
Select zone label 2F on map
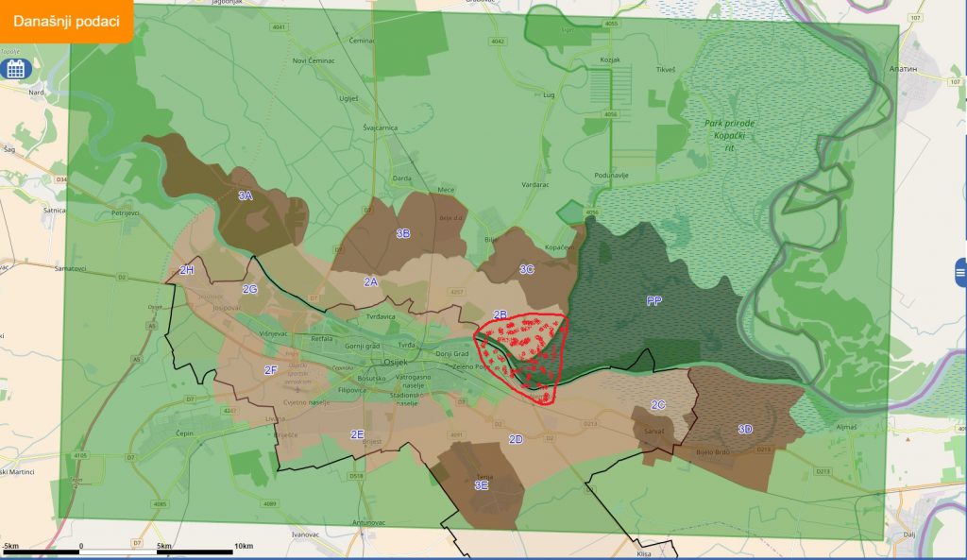tap(270, 371)
